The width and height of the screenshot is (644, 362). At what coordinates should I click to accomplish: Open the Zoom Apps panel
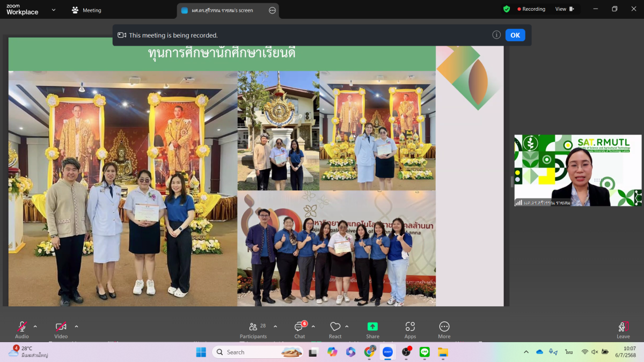point(410,330)
